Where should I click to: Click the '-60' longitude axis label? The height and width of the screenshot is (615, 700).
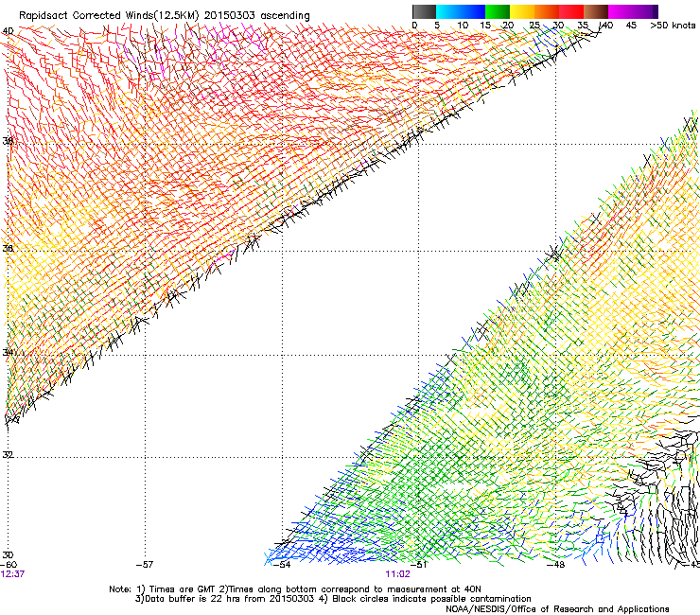point(9,565)
